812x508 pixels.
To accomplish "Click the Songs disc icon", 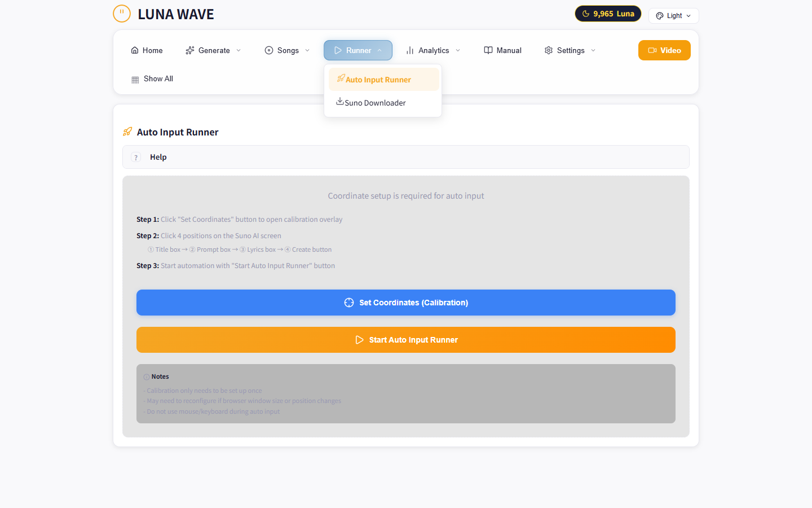I will coord(269,50).
